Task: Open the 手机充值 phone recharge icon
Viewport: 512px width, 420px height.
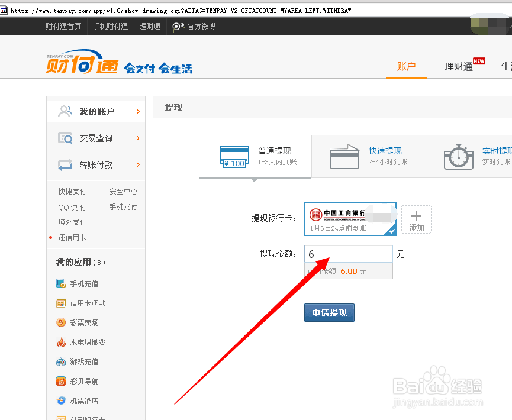Action: (62, 283)
